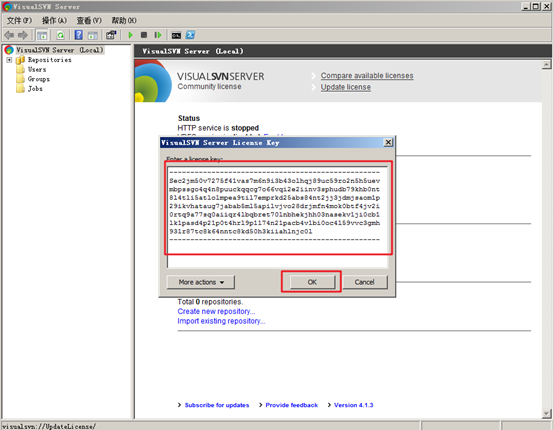Maximize the VisualSVN Server window
This screenshot has height=430, width=554.
click(536, 6)
